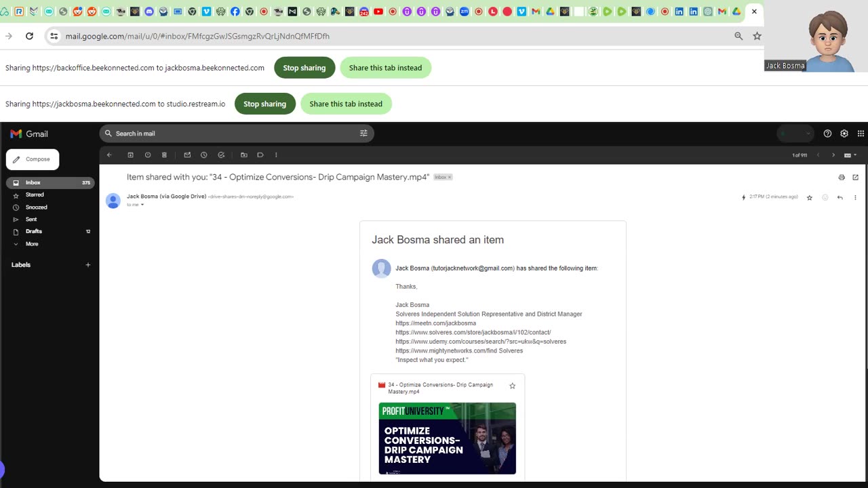Switch to the Facebook browser tab
The image size is (868, 488).
pyautogui.click(x=235, y=12)
